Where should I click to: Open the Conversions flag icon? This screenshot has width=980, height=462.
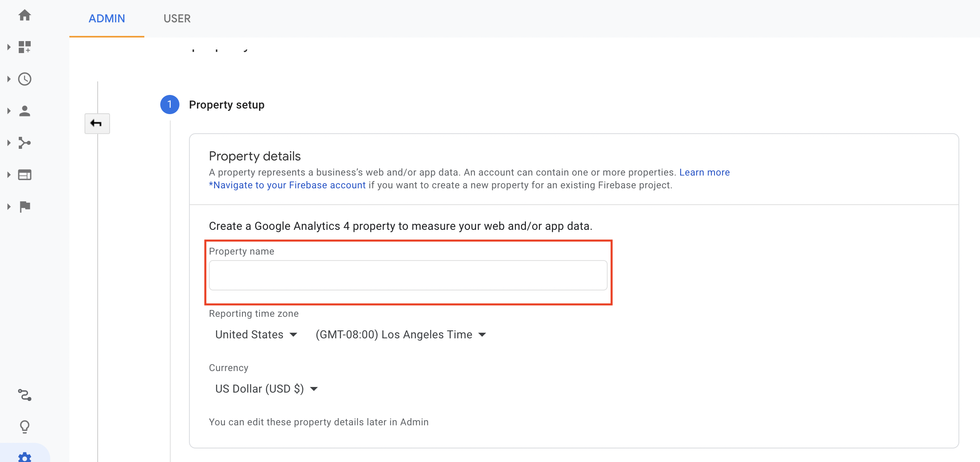[25, 207]
